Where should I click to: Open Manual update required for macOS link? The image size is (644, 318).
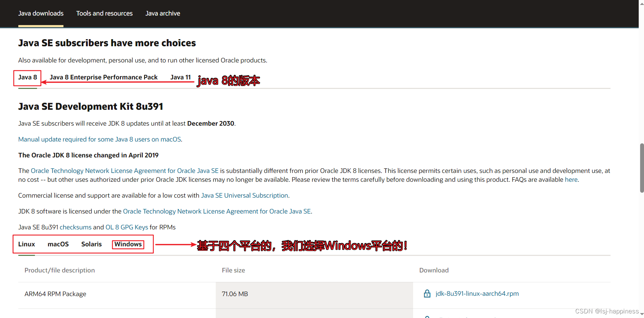click(100, 139)
